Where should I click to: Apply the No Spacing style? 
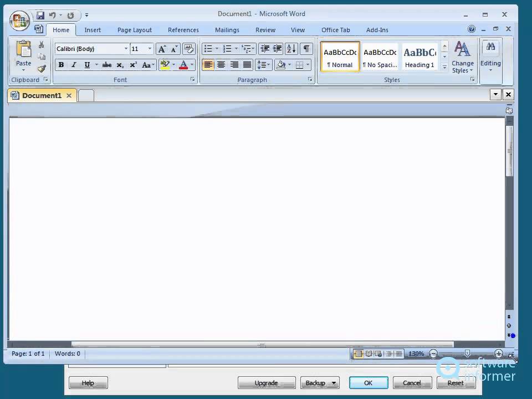pyautogui.click(x=380, y=57)
